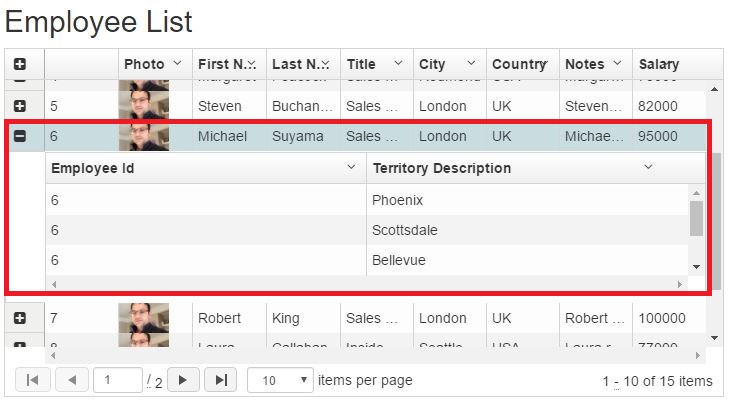Expand all rows with header plus icon
Screen dimensions: 731x404
[x=20, y=64]
